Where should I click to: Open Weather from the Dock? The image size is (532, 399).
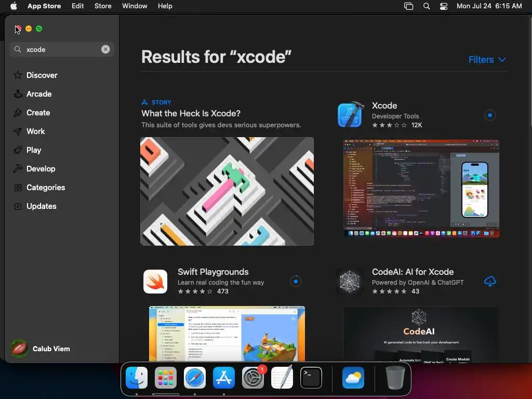coord(353,378)
